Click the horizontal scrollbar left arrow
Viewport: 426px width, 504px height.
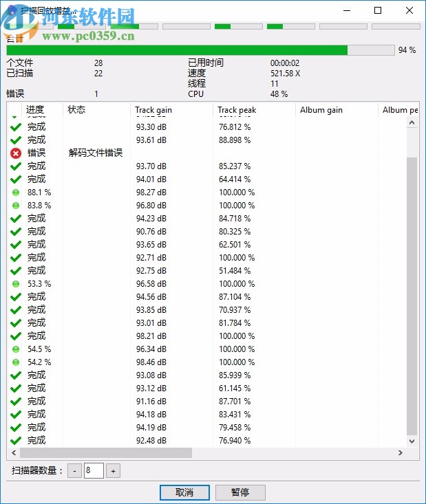(14, 452)
